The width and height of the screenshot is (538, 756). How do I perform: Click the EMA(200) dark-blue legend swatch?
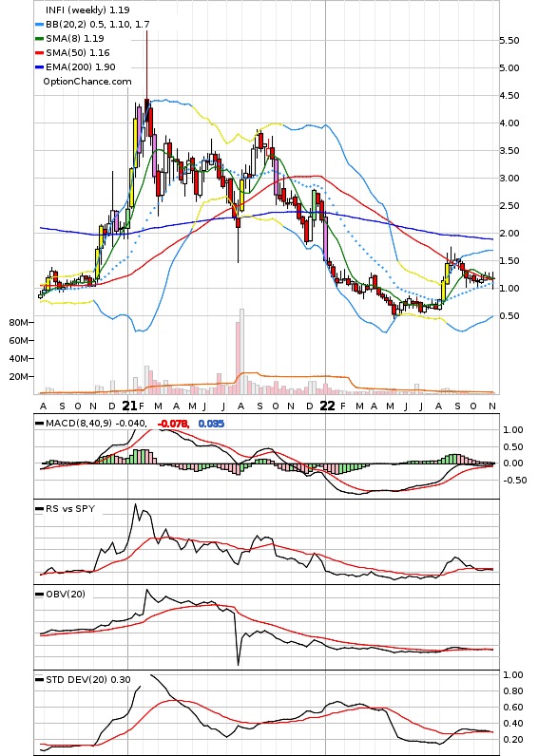pos(40,67)
